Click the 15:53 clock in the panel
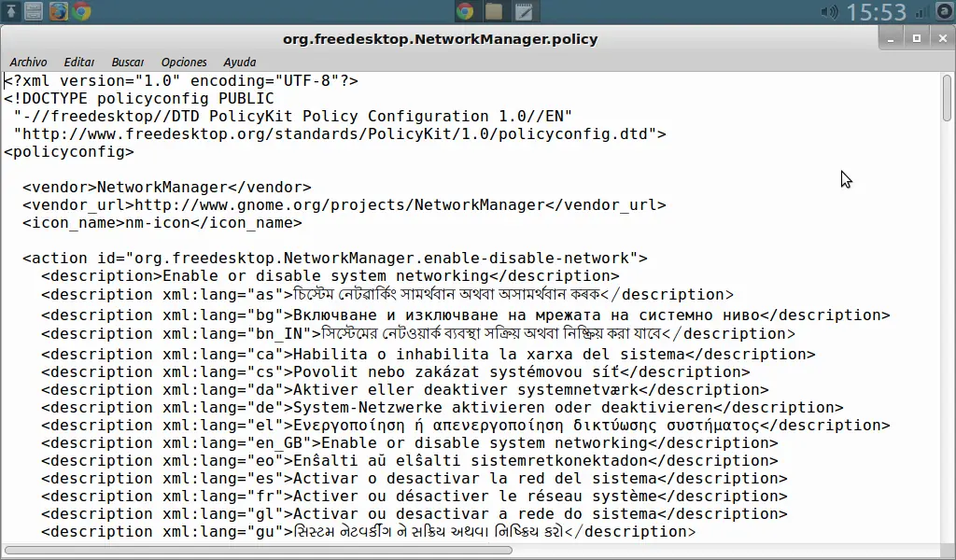Viewport: 956px width, 560px height. pyautogui.click(x=876, y=12)
